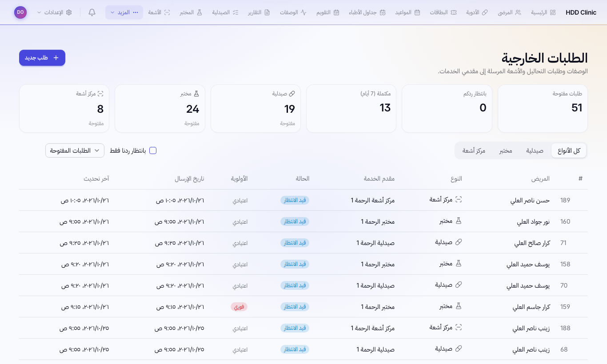
Task: Open the بانتظار ردكم stat card
Action: pyautogui.click(x=447, y=108)
